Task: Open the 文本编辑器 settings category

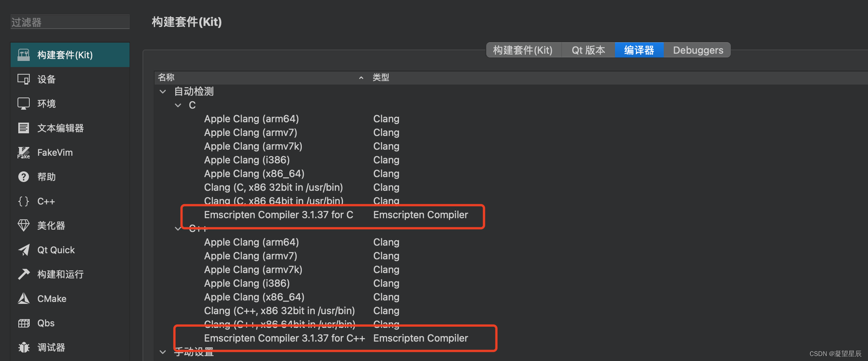Action: click(x=70, y=128)
